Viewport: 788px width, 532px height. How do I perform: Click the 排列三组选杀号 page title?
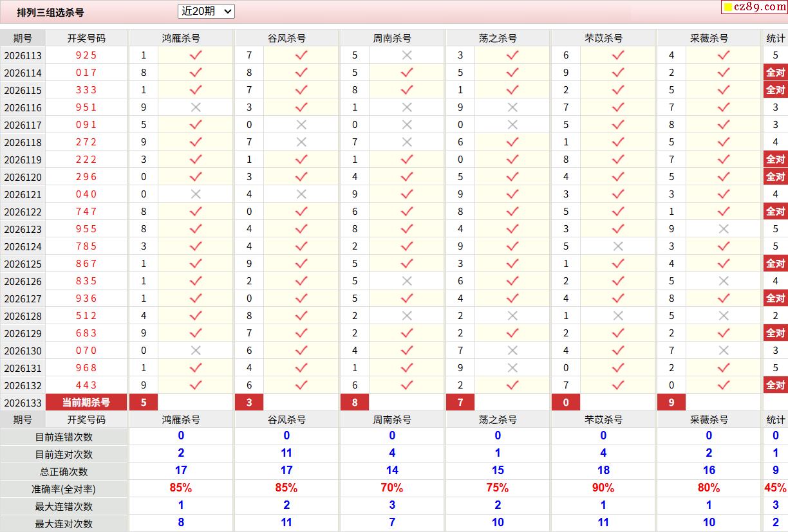point(50,12)
